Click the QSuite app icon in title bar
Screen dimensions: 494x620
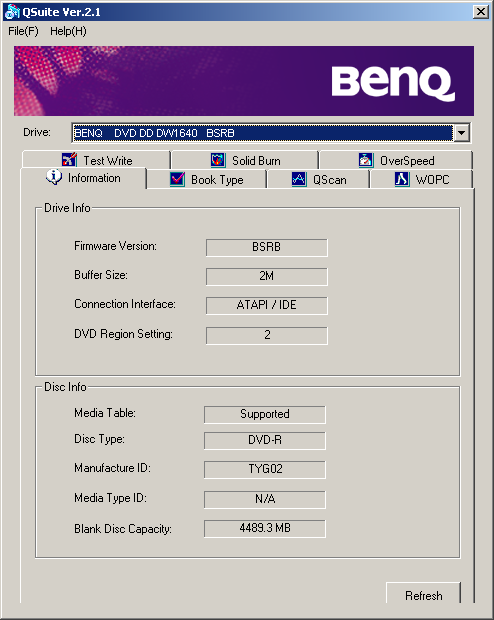[x=11, y=12]
